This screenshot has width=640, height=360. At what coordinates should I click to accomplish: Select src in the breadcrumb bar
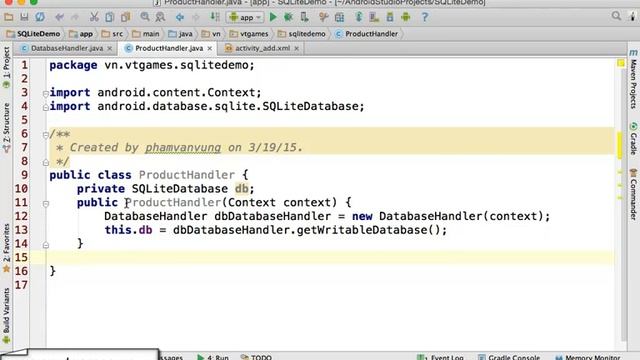point(112,34)
